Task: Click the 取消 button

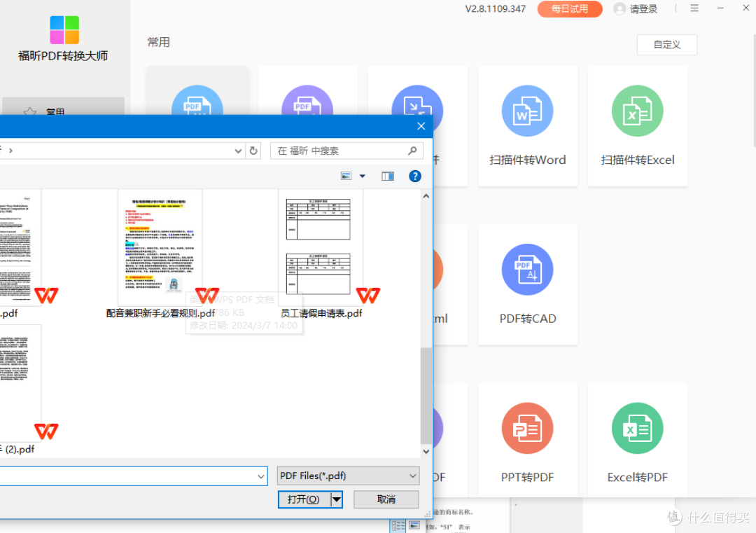Action: point(386,499)
